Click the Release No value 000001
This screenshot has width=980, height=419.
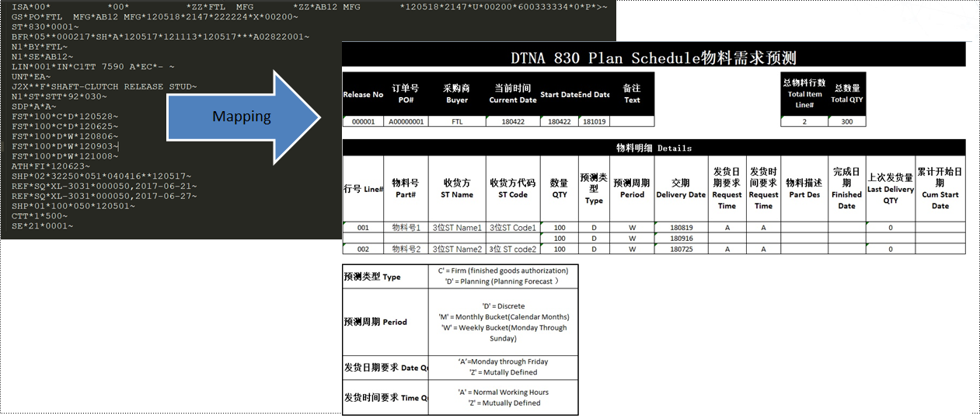(364, 121)
